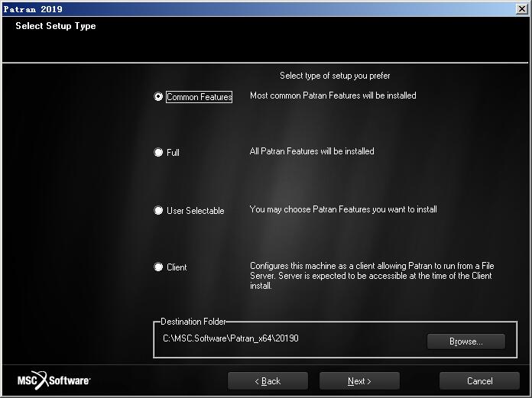Close the Patran 2019 installer window
532x398 pixels.
coord(521,9)
